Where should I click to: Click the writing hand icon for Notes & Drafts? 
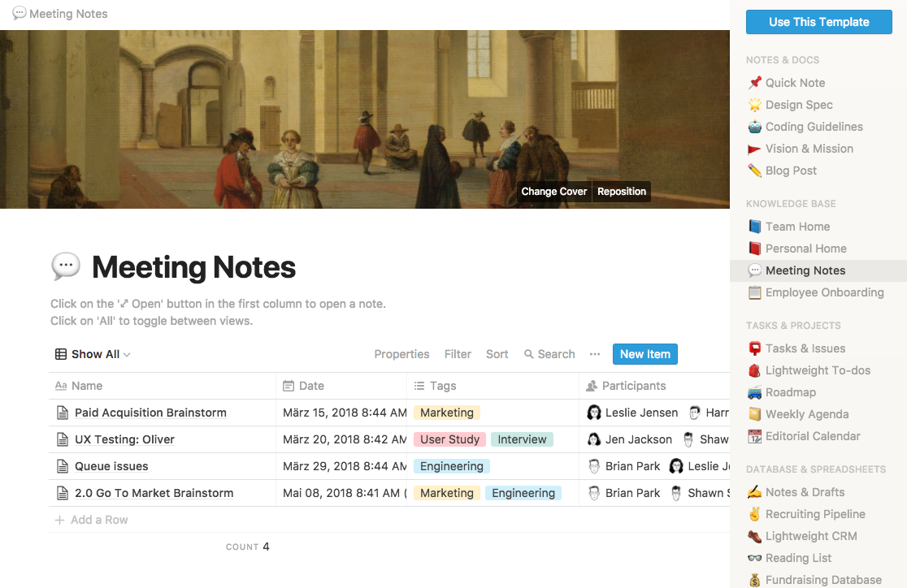coord(754,493)
